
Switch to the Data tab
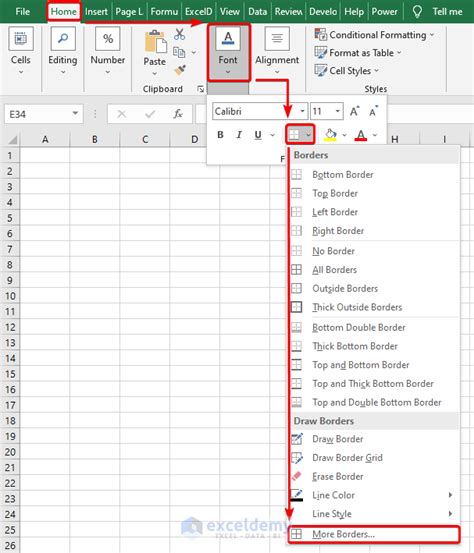pos(257,12)
